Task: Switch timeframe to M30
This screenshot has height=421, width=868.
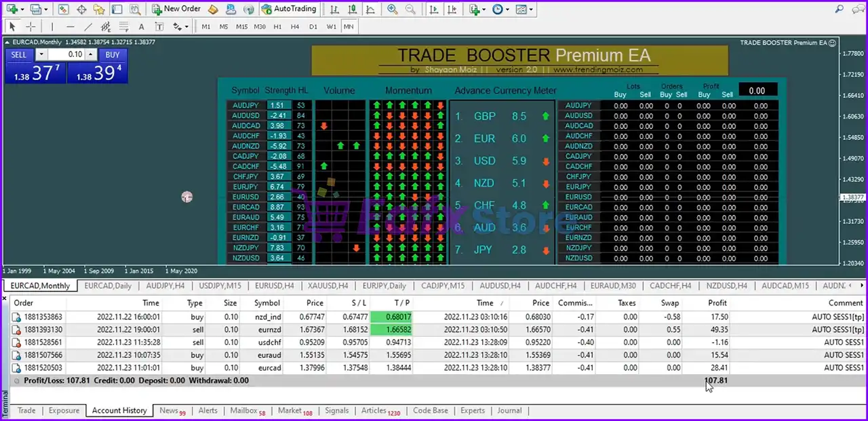Action: pyautogui.click(x=260, y=26)
